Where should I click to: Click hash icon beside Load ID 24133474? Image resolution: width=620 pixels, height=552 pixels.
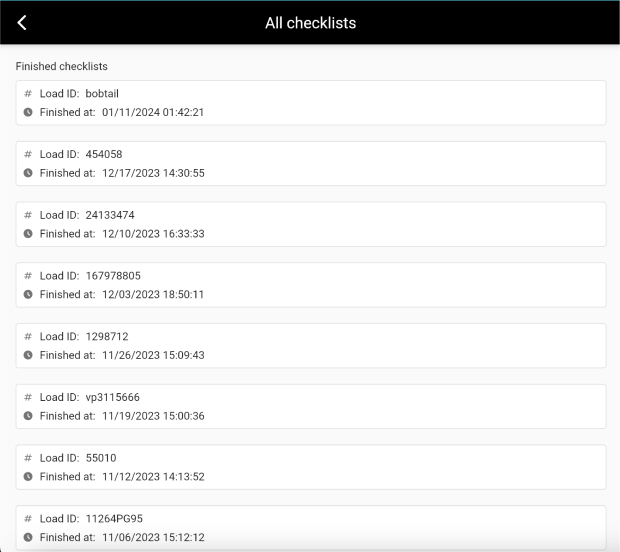[x=28, y=215]
